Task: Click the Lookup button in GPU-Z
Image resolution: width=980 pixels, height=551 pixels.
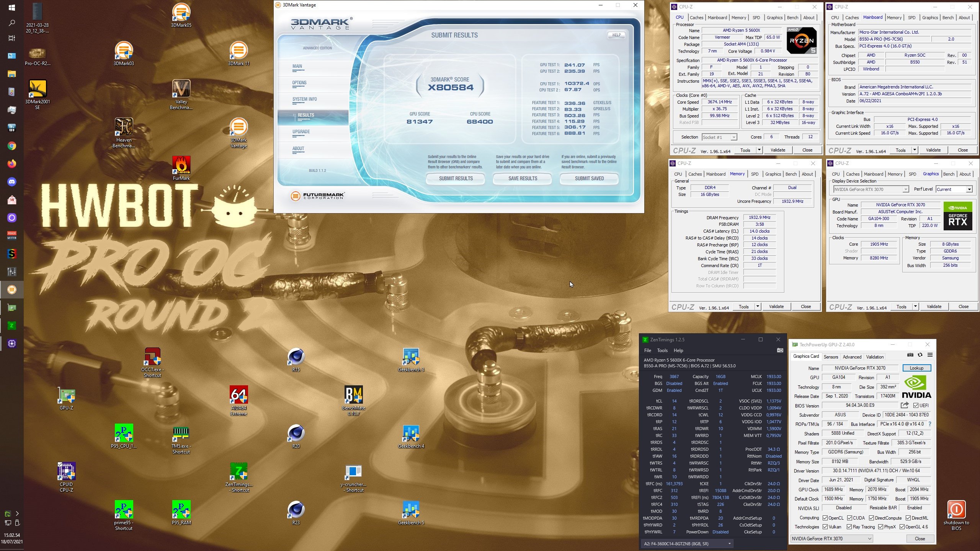Action: (916, 368)
